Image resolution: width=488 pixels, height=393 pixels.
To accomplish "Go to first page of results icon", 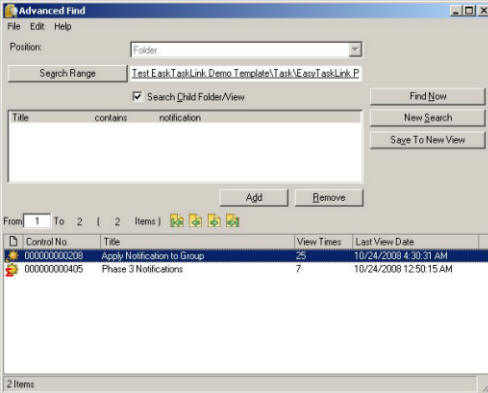I will point(177,221).
